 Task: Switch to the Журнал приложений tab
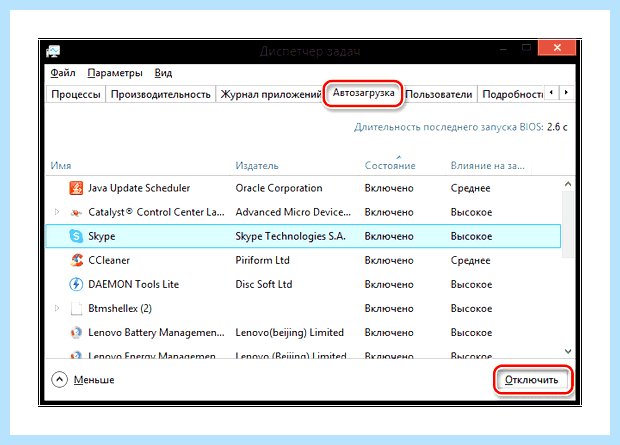click(270, 94)
